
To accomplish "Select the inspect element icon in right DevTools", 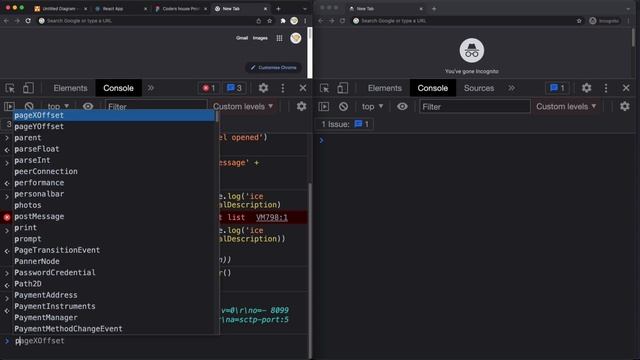I will pos(324,88).
